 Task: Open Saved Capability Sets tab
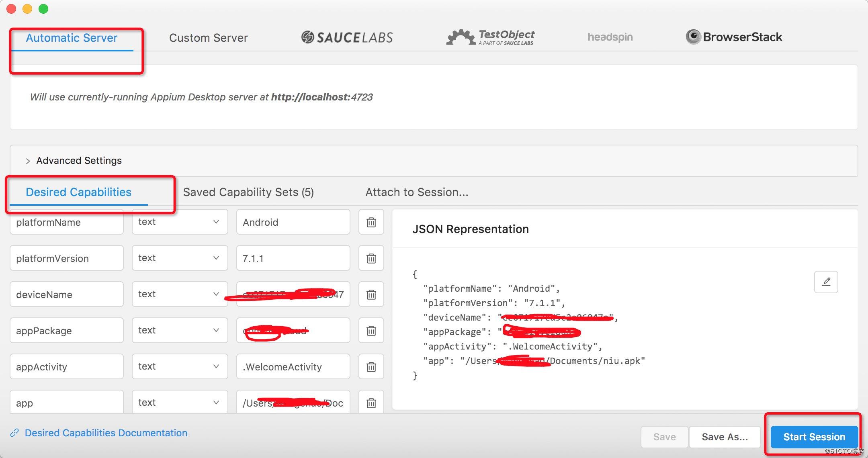[248, 192]
